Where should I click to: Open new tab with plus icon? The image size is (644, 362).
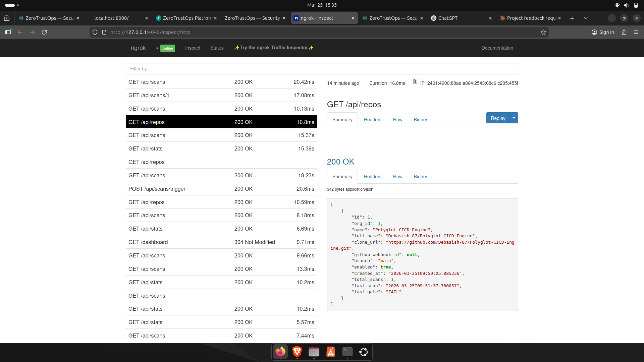pos(572,18)
